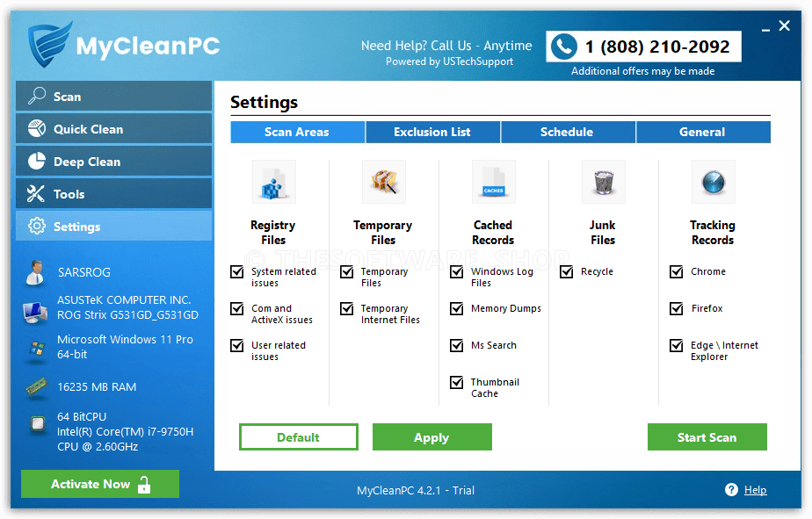This screenshot has width=812, height=519.
Task: Click the Default button
Action: (x=298, y=437)
